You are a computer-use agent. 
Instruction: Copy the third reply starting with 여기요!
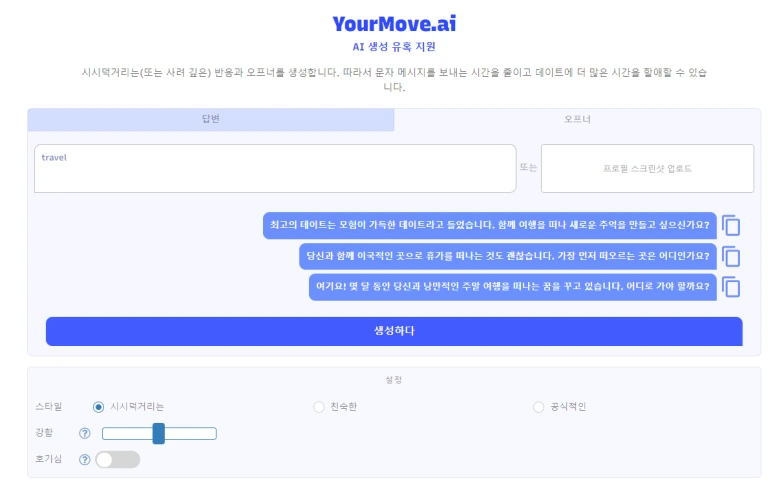[x=731, y=287]
